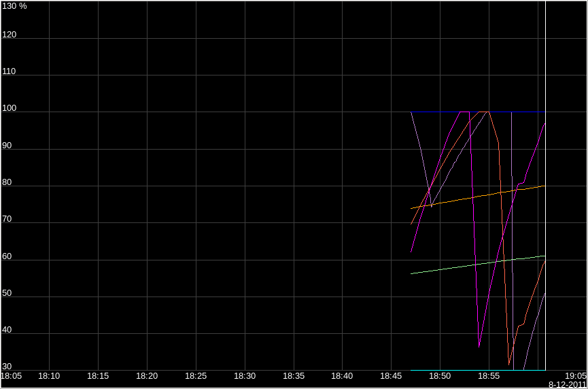Click the 18:05 time label

11,375
